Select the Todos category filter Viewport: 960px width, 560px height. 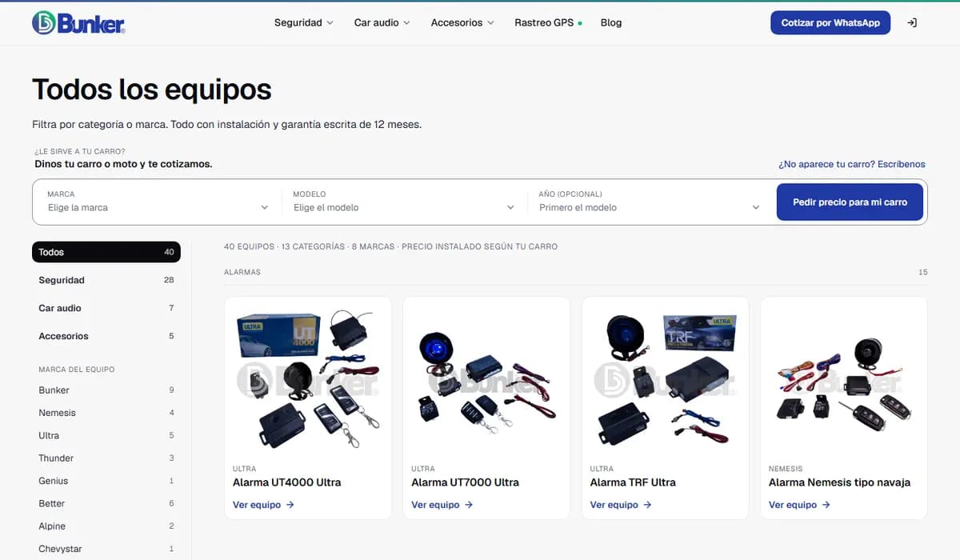pyautogui.click(x=106, y=252)
